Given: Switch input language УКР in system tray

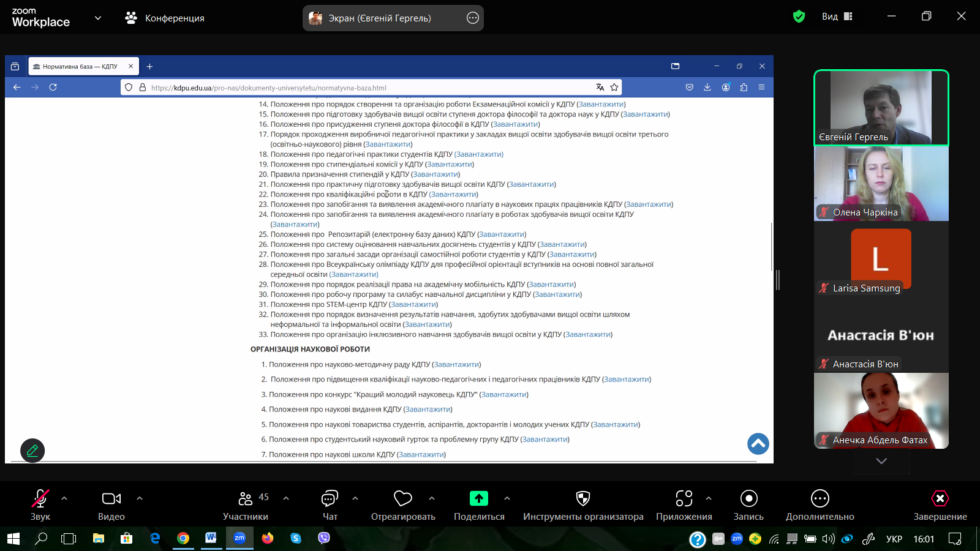Looking at the screenshot, I should [x=894, y=539].
